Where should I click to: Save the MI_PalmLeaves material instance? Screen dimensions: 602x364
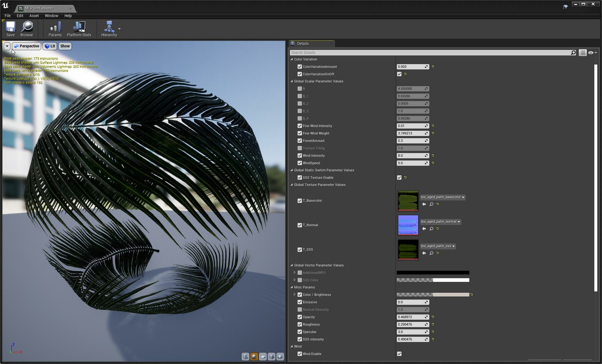click(x=10, y=29)
